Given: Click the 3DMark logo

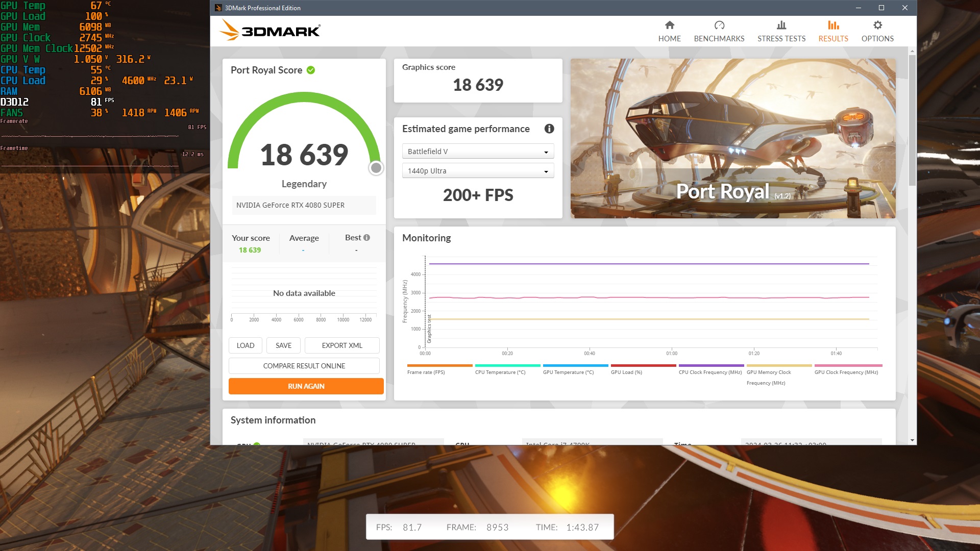Looking at the screenshot, I should pos(270,31).
